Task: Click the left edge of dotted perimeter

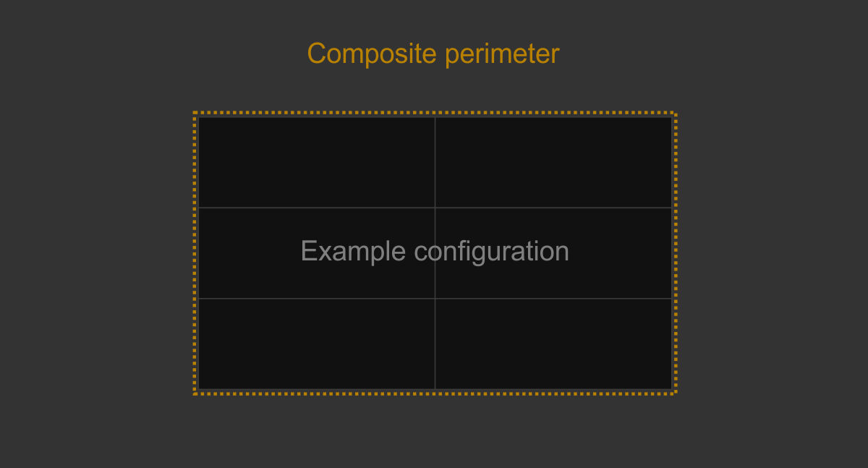Action: 195,253
